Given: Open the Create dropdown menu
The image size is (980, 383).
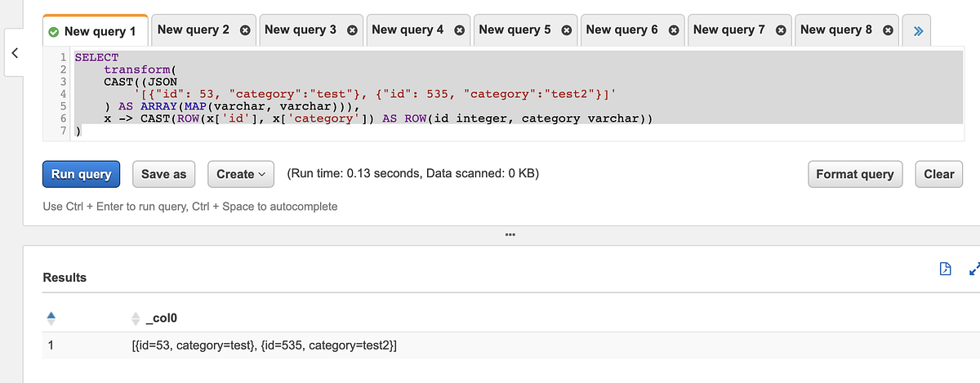Looking at the screenshot, I should (241, 174).
